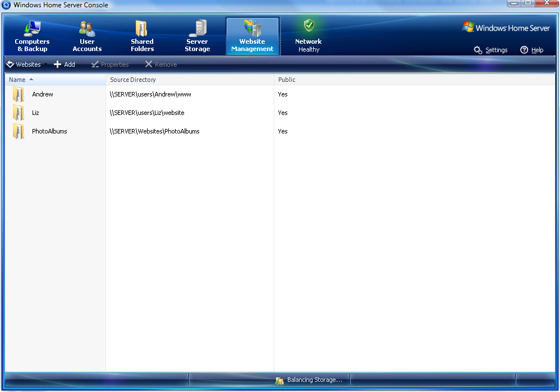560x392 pixels.
Task: Sort by the Name column header
Action: 56,80
